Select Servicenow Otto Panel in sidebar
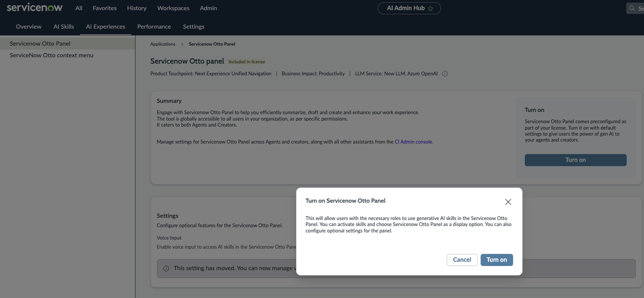This screenshot has width=644, height=298. pyautogui.click(x=67, y=43)
